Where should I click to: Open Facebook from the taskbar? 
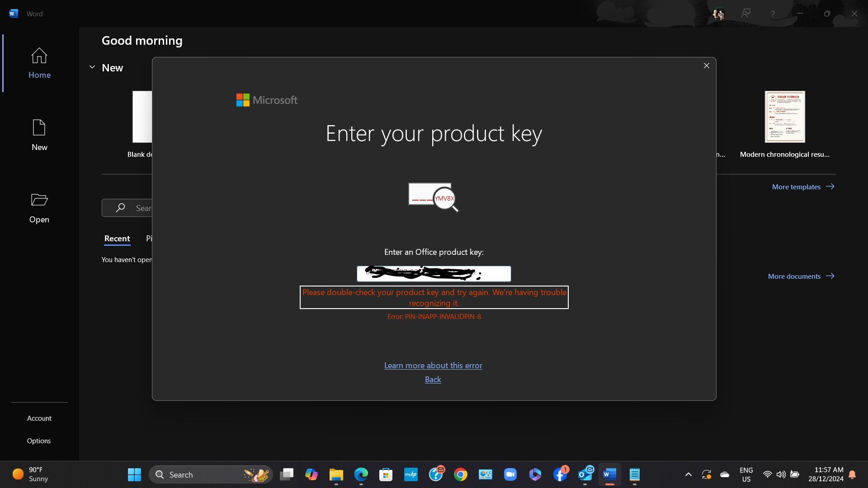click(x=560, y=475)
